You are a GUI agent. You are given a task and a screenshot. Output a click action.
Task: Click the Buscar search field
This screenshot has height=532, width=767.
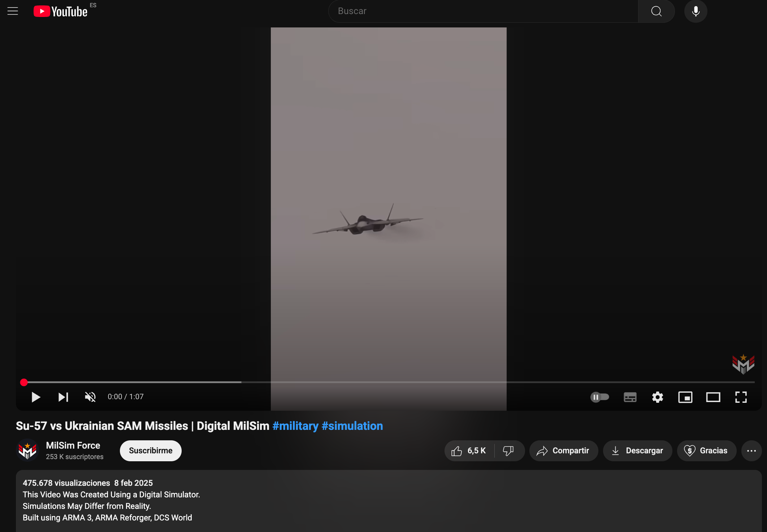coord(483,11)
